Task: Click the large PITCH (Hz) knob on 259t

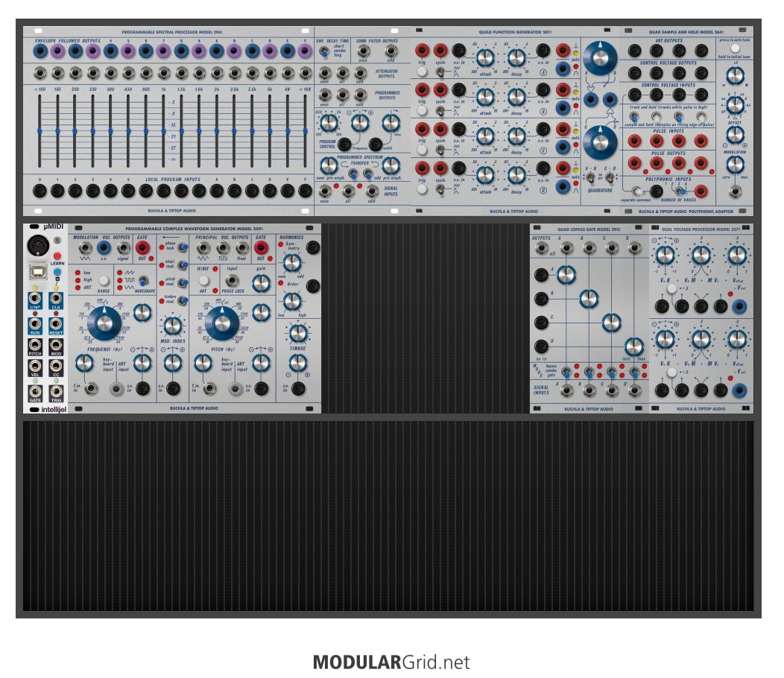Action: (221, 323)
